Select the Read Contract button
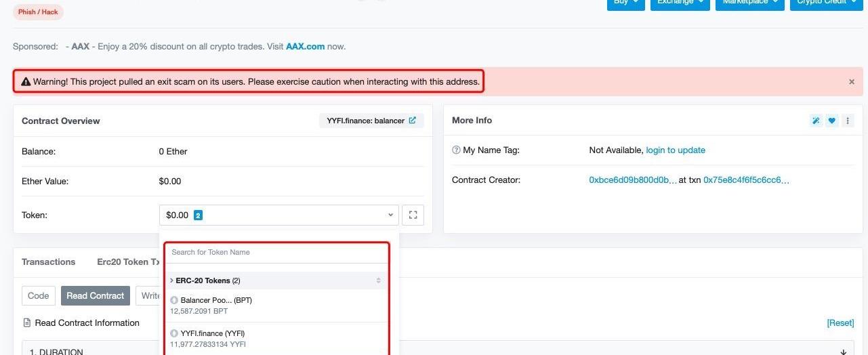This screenshot has width=868, height=355. click(x=95, y=296)
